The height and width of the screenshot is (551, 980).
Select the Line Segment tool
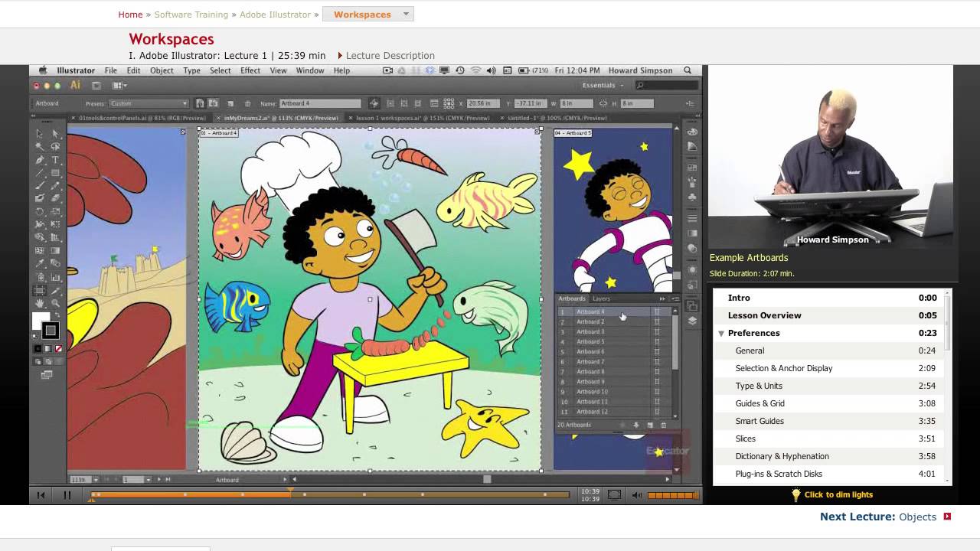click(x=40, y=172)
